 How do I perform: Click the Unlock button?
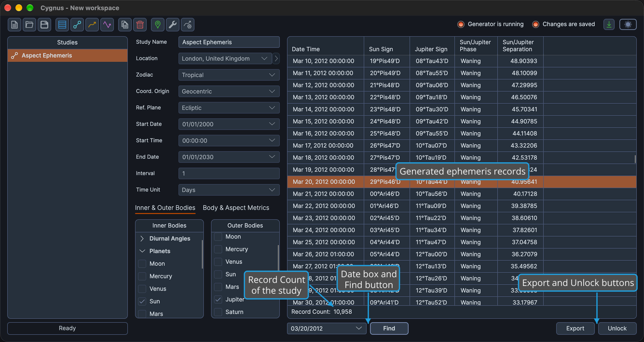tap(617, 328)
